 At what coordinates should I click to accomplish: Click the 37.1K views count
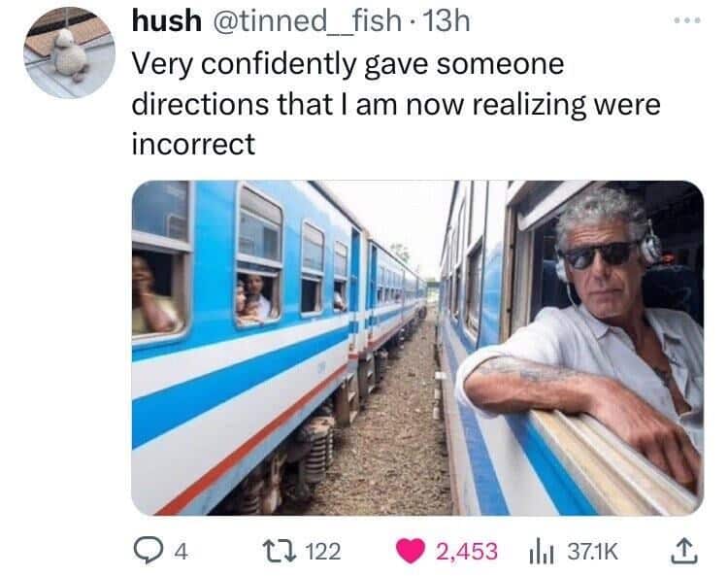(x=593, y=552)
